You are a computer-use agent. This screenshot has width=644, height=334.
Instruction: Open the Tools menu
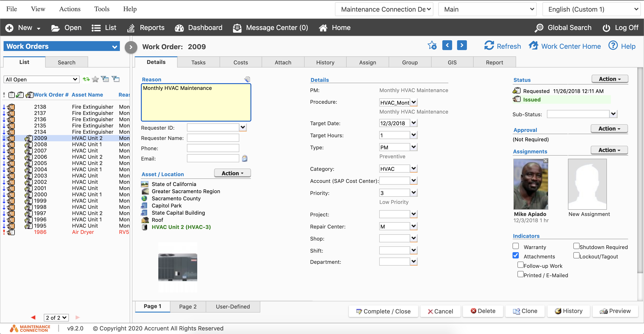(x=102, y=9)
